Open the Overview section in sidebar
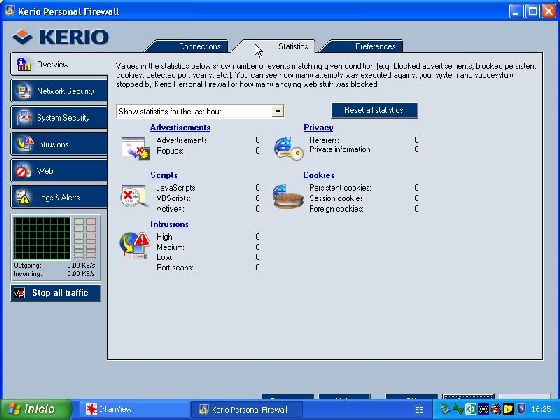Screen dimensions: 560x420 click(59, 64)
